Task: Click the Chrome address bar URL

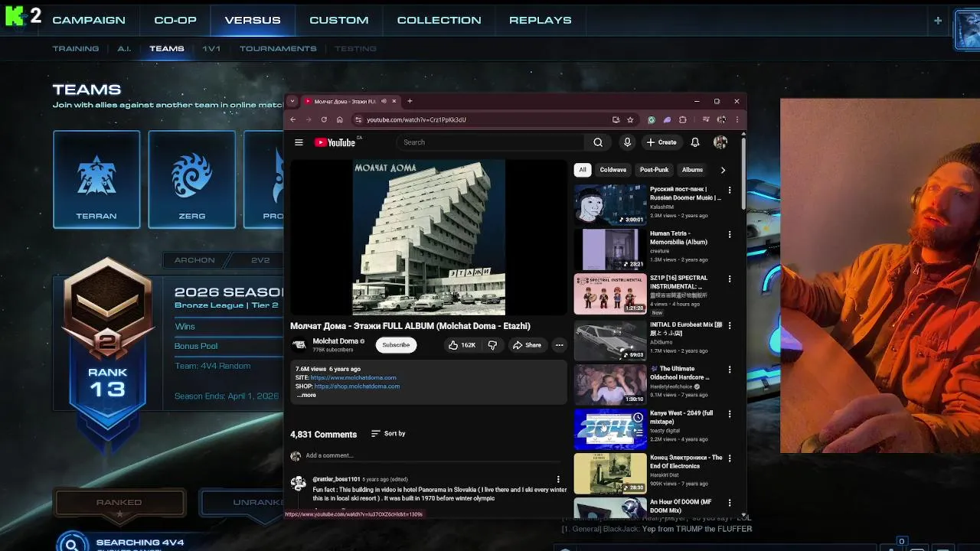Action: tap(416, 119)
